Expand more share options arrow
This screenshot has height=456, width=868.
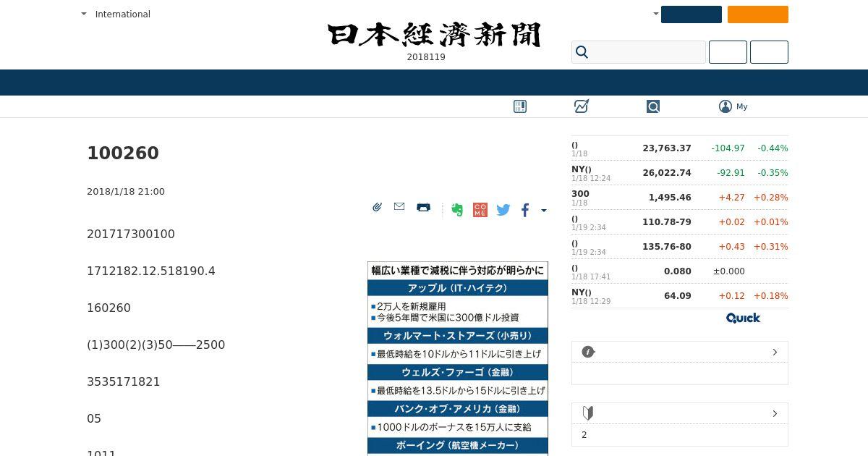[544, 211]
